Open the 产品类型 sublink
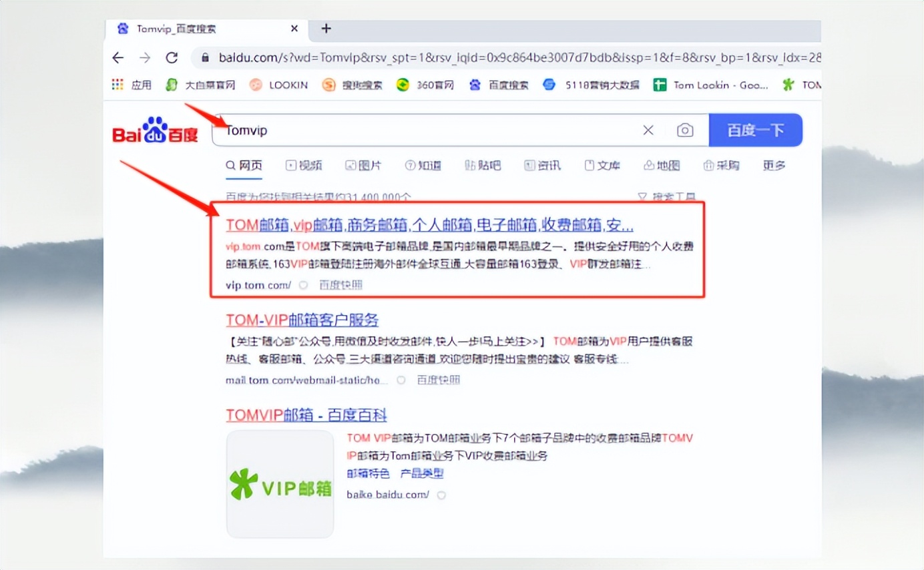This screenshot has height=570, width=924. (x=422, y=474)
